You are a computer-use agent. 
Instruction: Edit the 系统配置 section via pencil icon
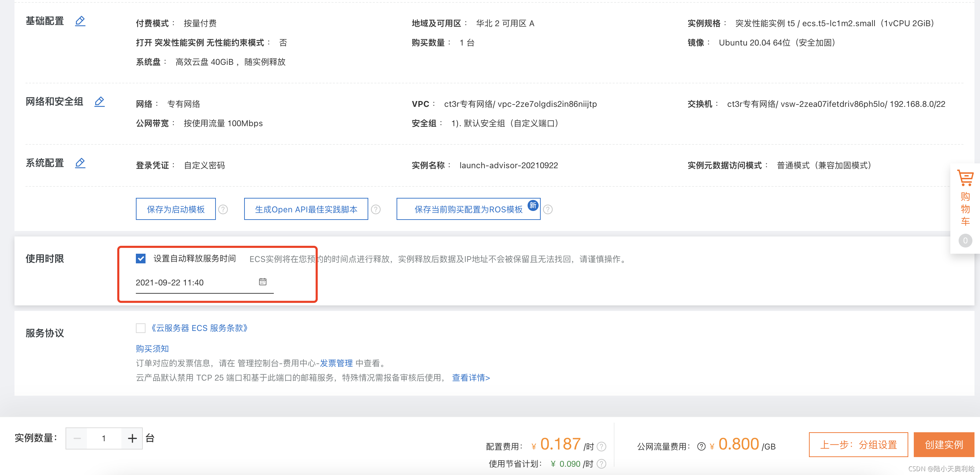pos(80,163)
